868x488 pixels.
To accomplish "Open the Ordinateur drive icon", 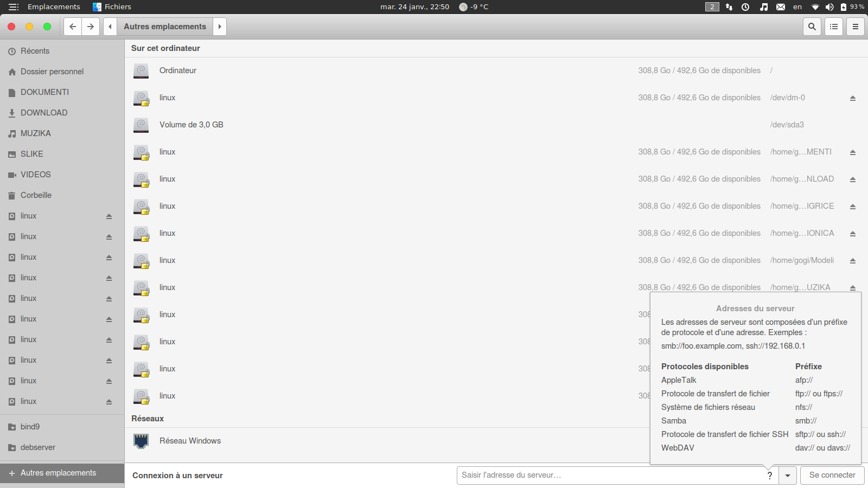I will [141, 71].
